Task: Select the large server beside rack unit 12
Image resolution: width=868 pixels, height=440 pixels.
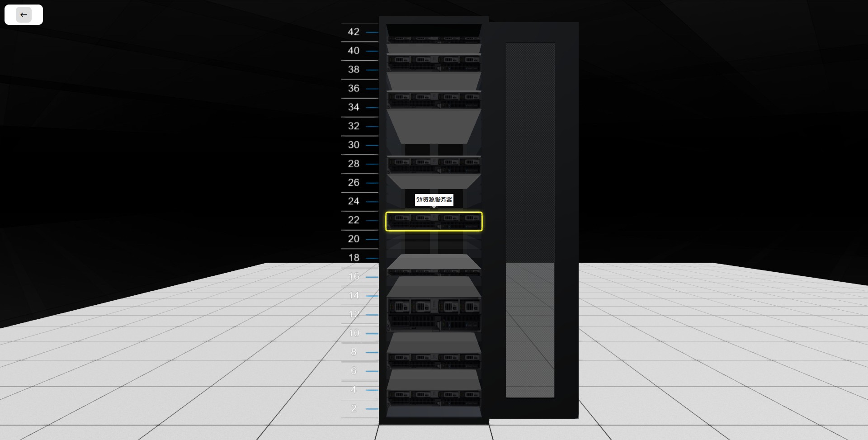Action: click(x=434, y=314)
